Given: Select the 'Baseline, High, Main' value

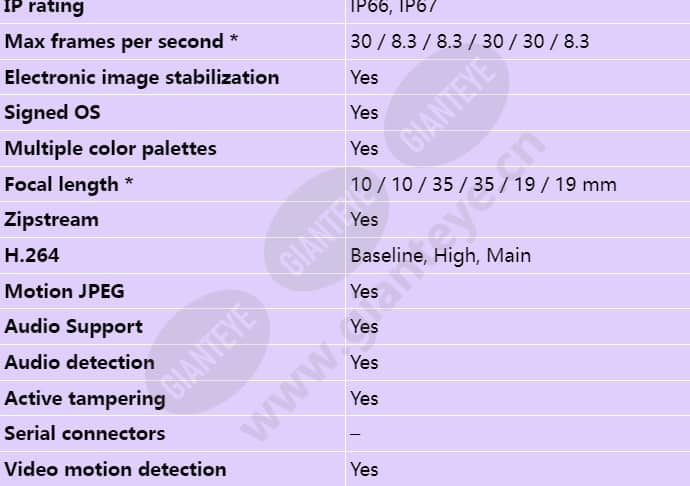Looking at the screenshot, I should point(440,256).
